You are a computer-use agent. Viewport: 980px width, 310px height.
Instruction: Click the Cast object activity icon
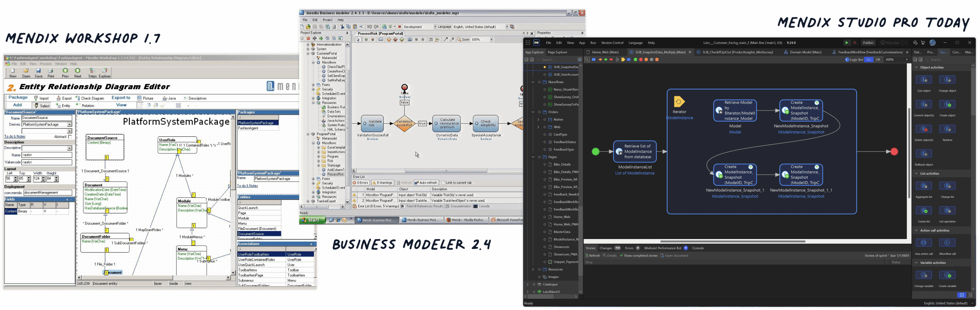[x=924, y=80]
